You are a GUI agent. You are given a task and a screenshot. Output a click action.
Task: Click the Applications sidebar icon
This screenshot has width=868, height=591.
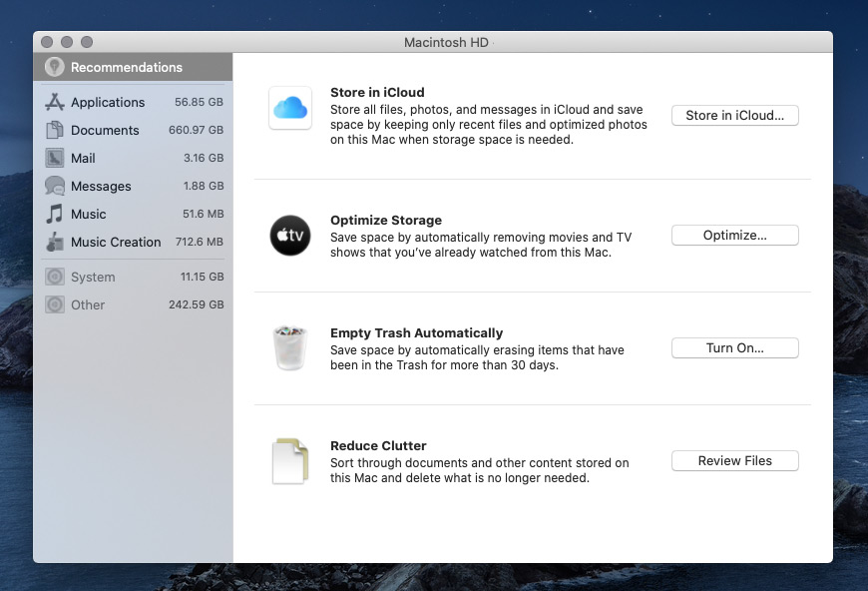click(54, 102)
